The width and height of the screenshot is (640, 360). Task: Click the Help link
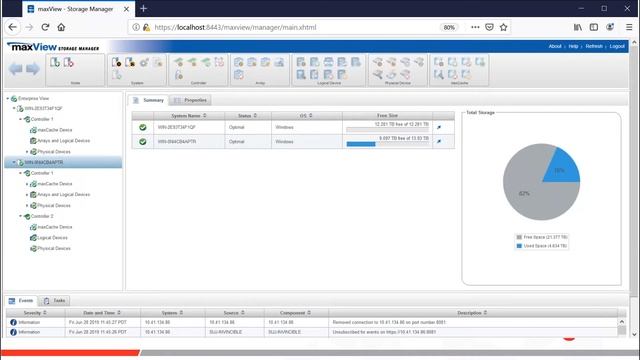click(573, 47)
